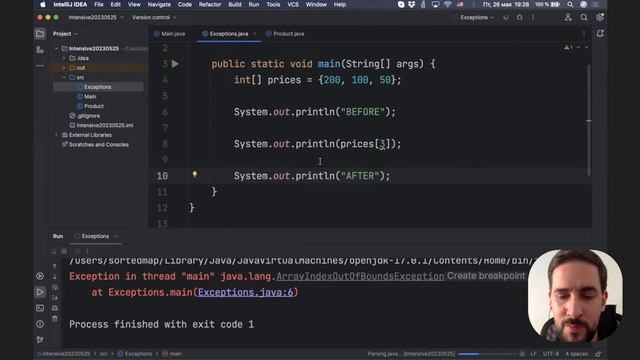Rerun Exceptions from top toolbar
640x360 pixels.
(506, 18)
